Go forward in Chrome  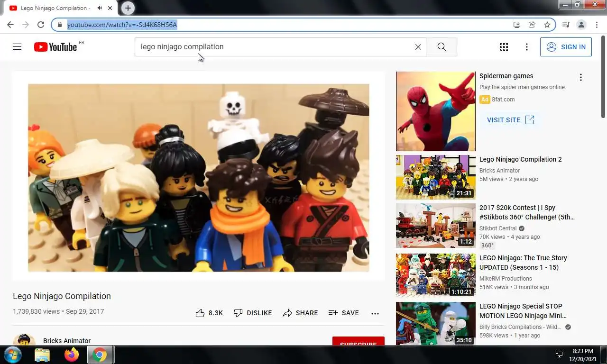pyautogui.click(x=26, y=25)
